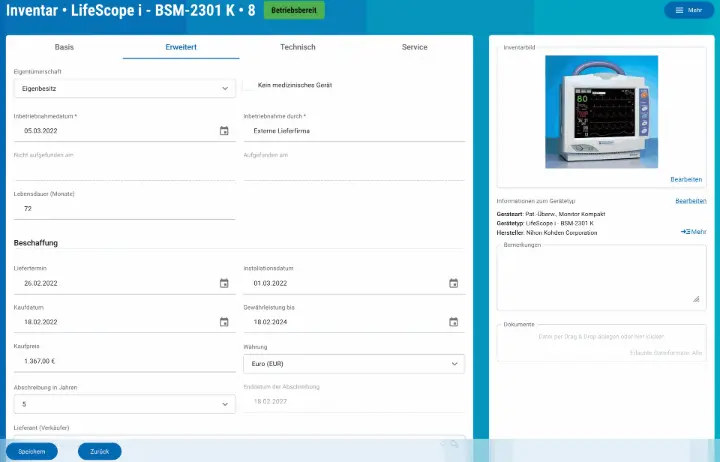Viewport: 720px width, 462px height.
Task: Click the Liefertermin date value 26.02.2022
Action: point(41,283)
